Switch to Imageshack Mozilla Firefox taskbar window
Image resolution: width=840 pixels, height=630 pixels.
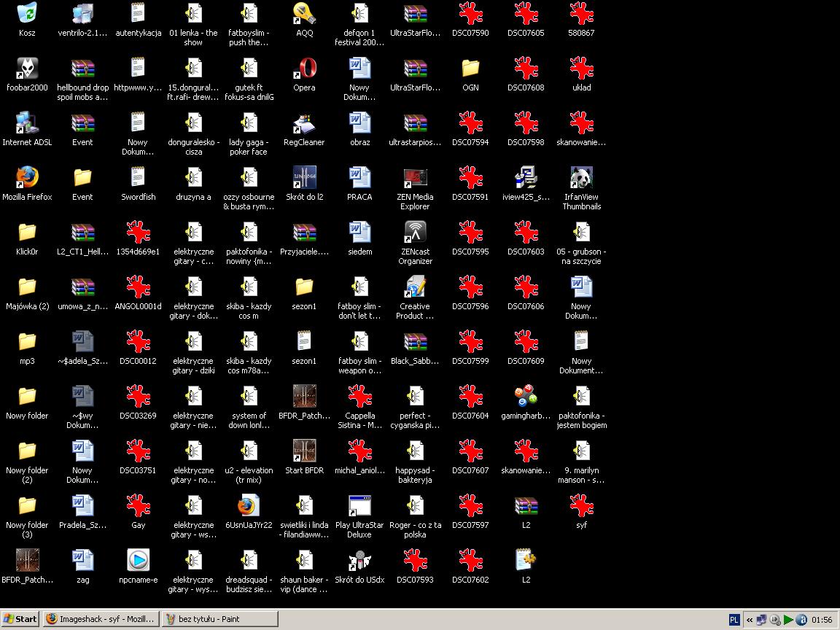tap(101, 619)
